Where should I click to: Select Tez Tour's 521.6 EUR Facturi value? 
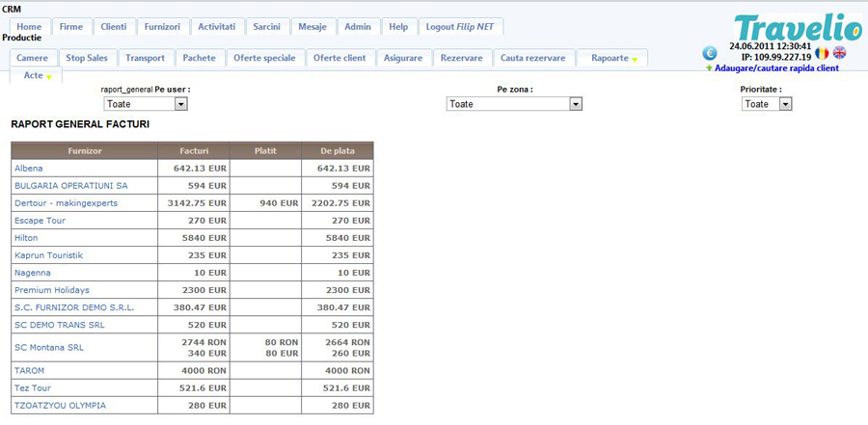(202, 388)
